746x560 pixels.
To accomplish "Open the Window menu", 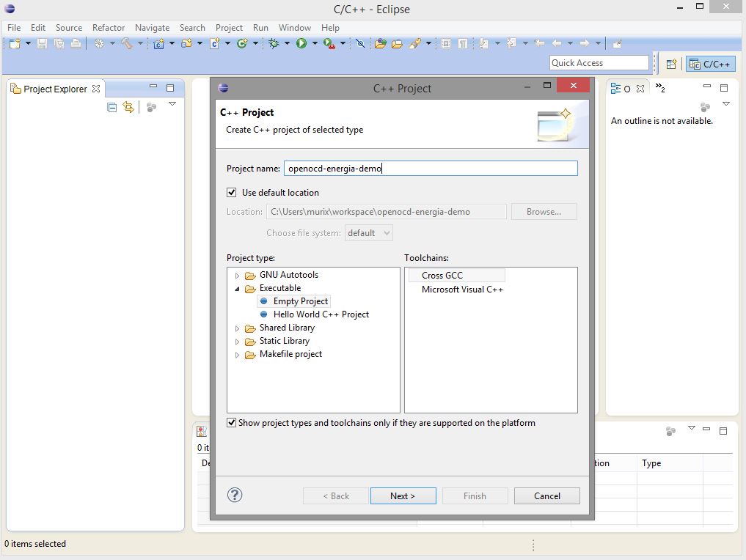I will pyautogui.click(x=294, y=28).
